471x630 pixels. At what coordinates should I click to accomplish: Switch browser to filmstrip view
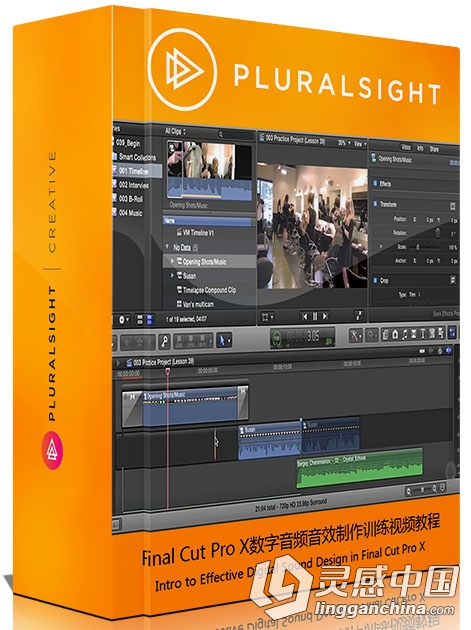point(140,320)
